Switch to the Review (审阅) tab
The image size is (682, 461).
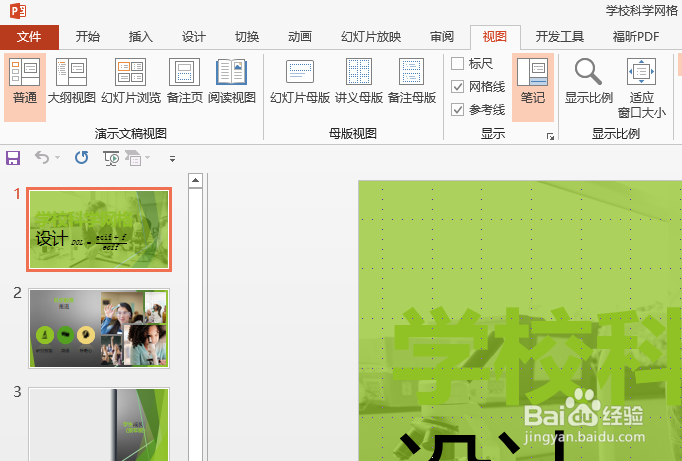[x=441, y=37]
